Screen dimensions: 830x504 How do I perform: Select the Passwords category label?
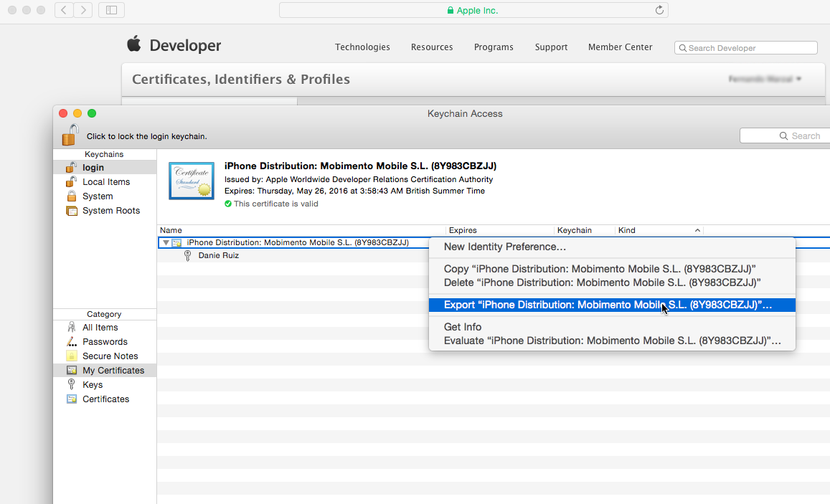[105, 342]
